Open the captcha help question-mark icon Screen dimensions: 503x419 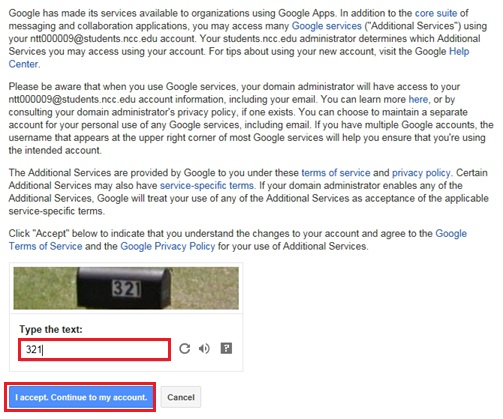[226, 348]
